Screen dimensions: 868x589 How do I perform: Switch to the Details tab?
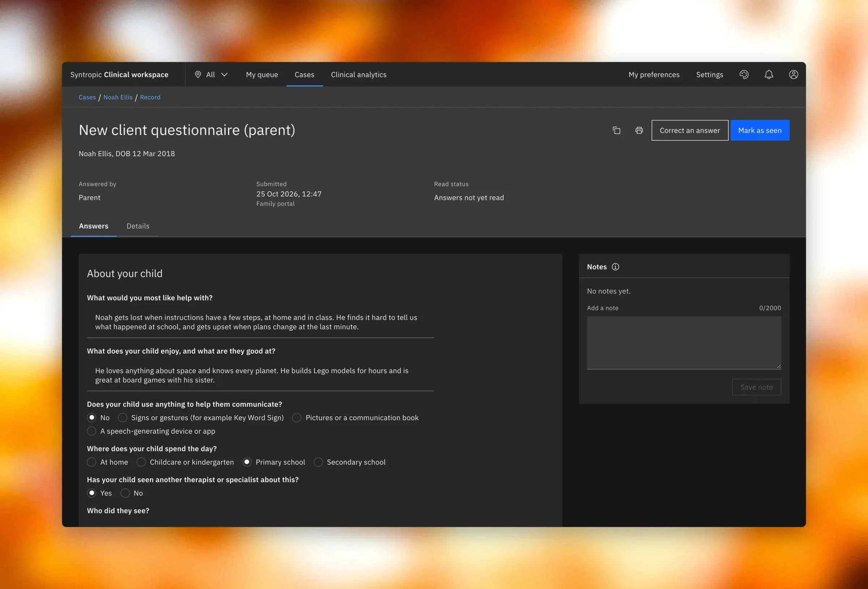(x=138, y=226)
